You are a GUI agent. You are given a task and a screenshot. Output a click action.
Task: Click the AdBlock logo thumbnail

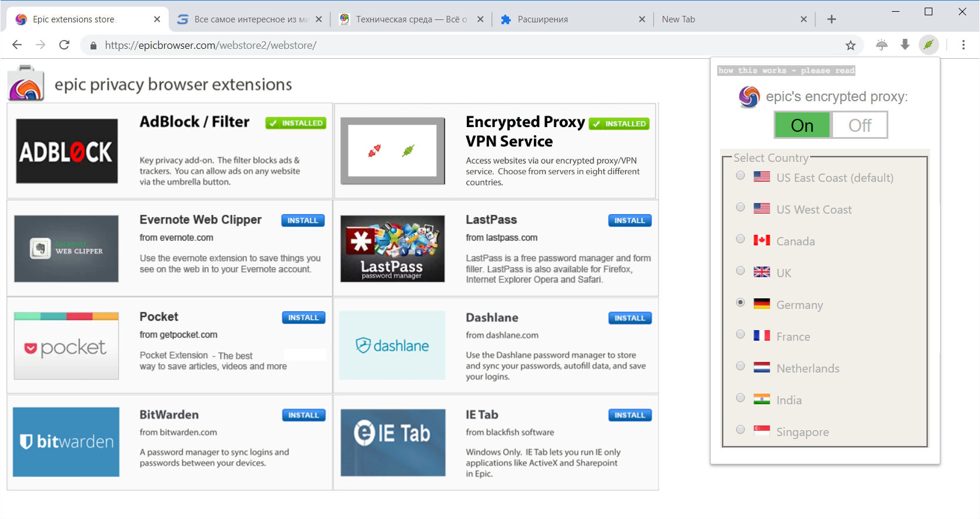point(67,151)
